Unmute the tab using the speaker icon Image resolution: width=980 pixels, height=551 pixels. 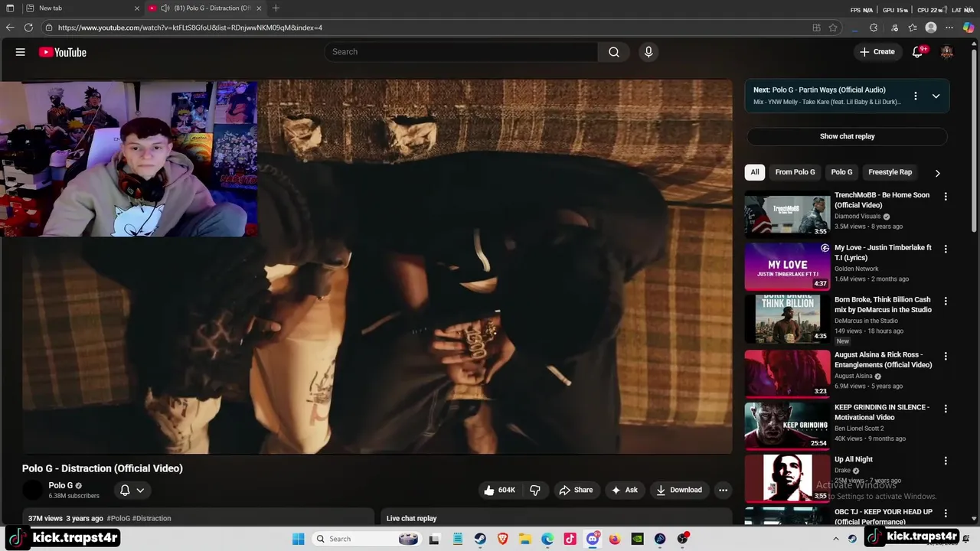pos(165,8)
